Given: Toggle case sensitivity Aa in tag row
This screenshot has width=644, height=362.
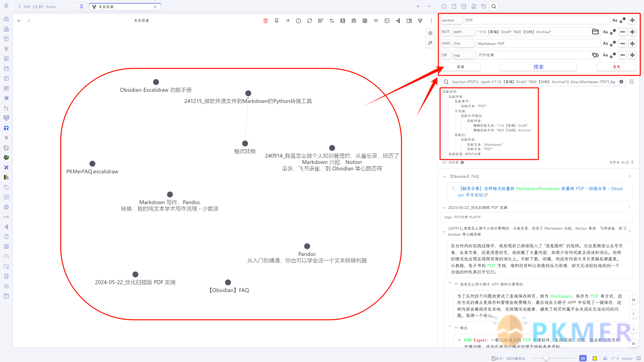Looking at the screenshot, I should click(x=605, y=55).
